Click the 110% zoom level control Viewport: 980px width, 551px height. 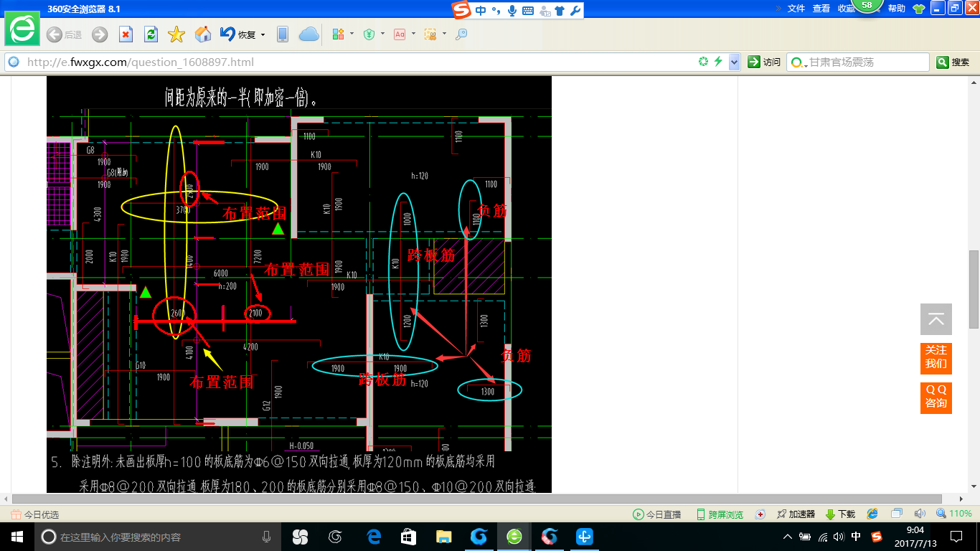(954, 514)
